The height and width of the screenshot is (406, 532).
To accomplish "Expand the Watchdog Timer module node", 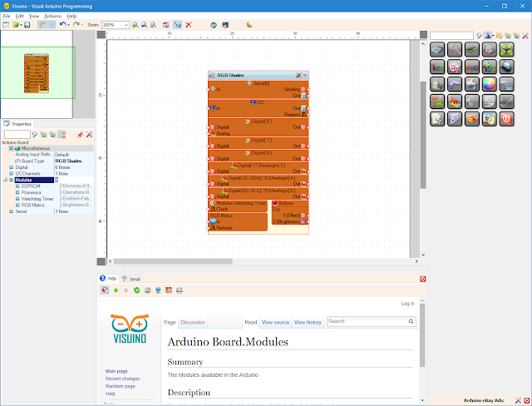I will tap(17, 199).
